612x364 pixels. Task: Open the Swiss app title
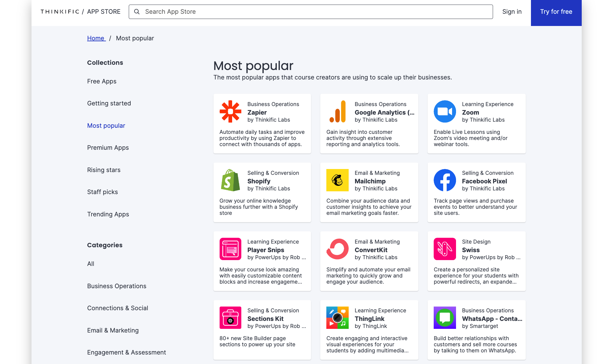pos(471,250)
